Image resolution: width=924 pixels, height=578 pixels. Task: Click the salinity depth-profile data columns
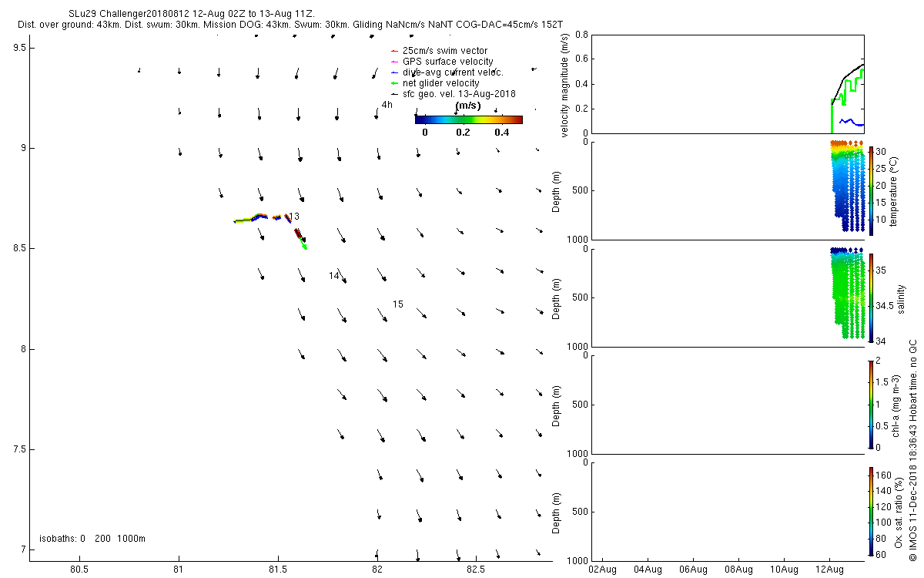pos(847,293)
